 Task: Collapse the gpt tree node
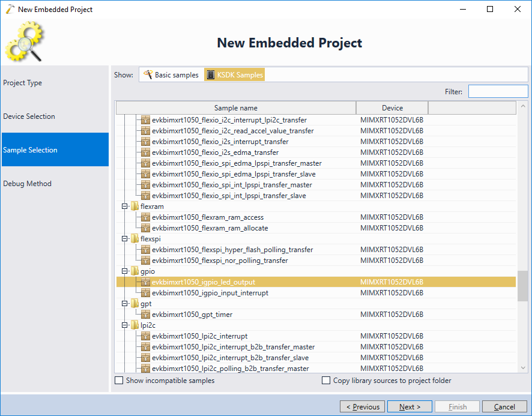pos(124,304)
